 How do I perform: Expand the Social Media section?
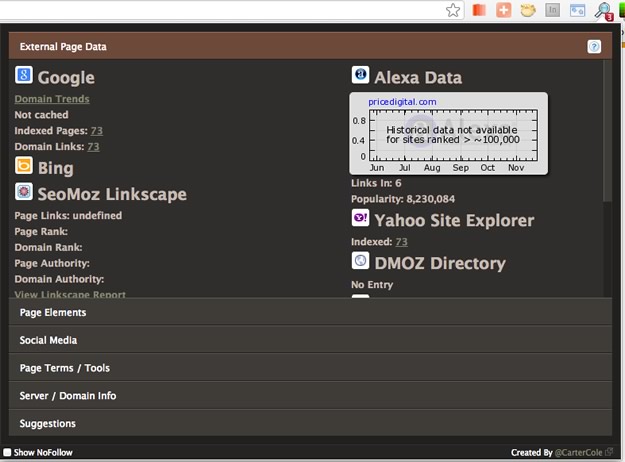click(310, 340)
